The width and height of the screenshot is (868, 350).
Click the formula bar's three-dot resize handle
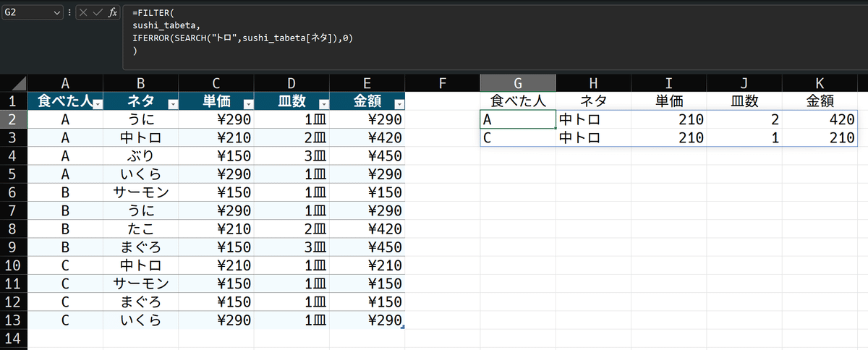(x=69, y=13)
